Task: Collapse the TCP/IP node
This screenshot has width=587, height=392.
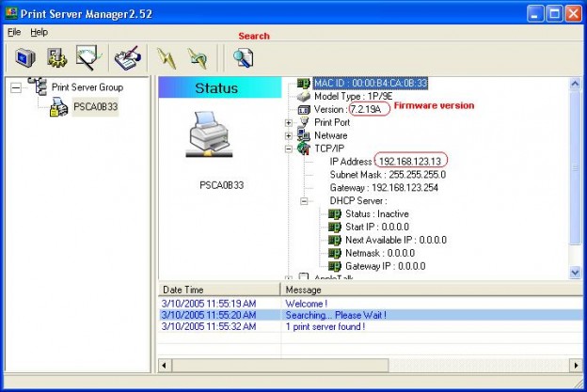Action: pyautogui.click(x=289, y=149)
